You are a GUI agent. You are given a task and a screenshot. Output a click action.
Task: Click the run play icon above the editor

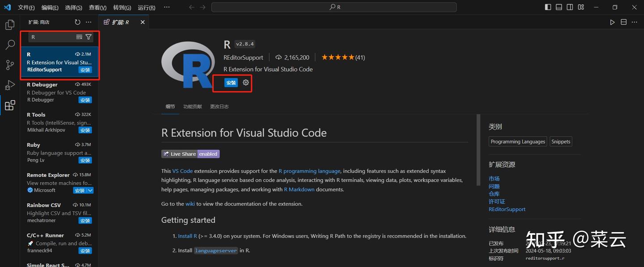coord(612,21)
